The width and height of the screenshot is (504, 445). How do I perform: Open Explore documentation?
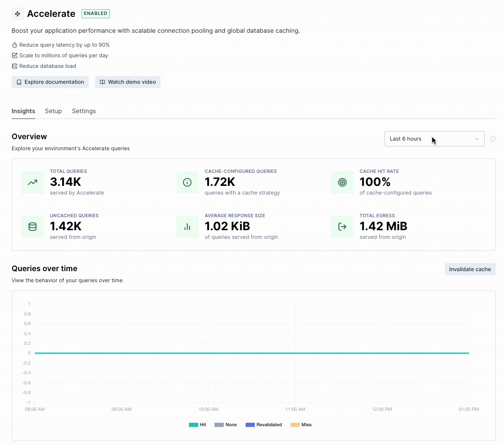click(50, 82)
